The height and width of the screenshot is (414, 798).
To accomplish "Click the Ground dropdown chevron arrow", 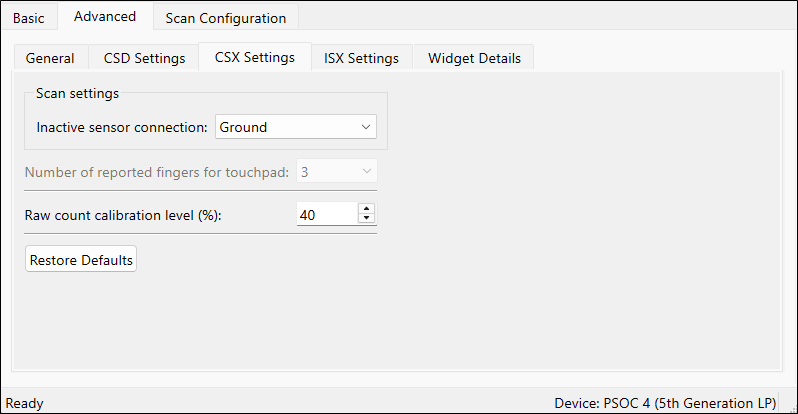I will point(366,127).
